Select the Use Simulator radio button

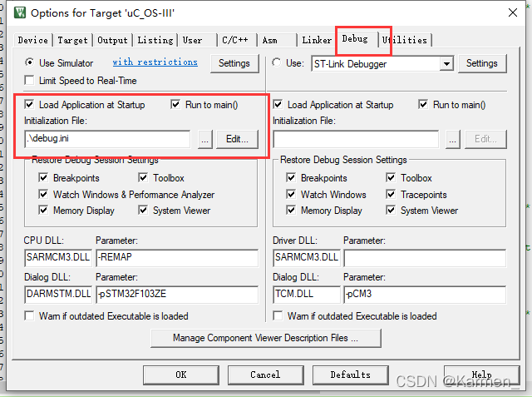tap(30, 62)
